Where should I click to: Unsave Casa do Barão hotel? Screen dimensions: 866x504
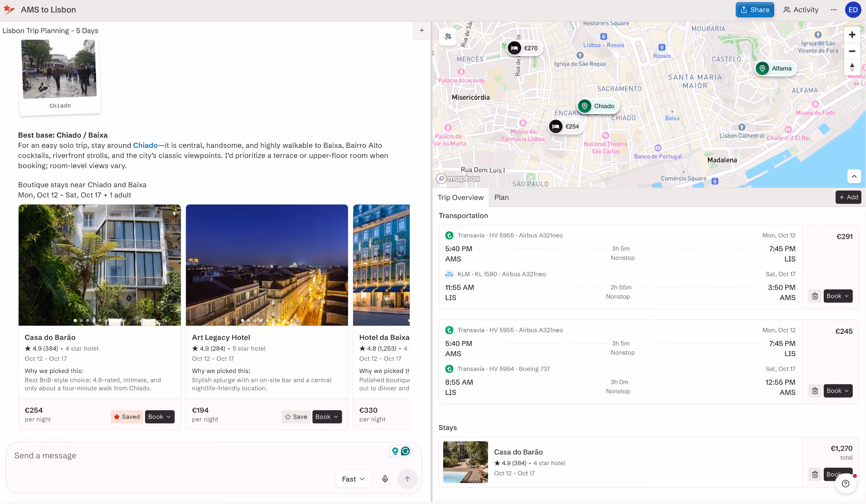[x=127, y=417]
